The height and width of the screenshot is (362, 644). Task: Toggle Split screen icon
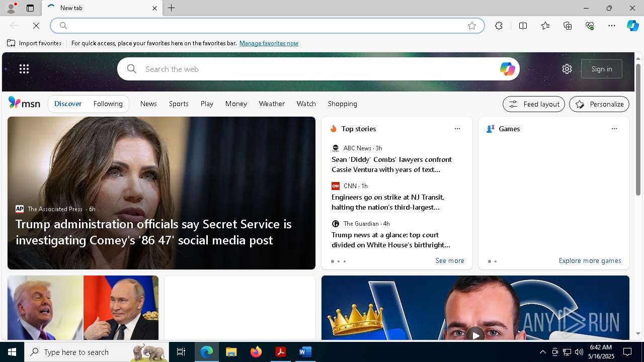(x=523, y=26)
